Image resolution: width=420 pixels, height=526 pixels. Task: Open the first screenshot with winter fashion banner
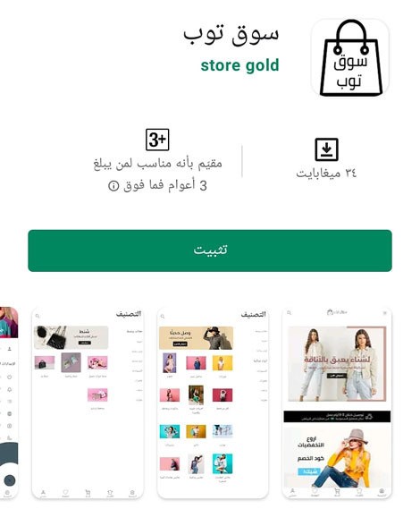(x=337, y=403)
